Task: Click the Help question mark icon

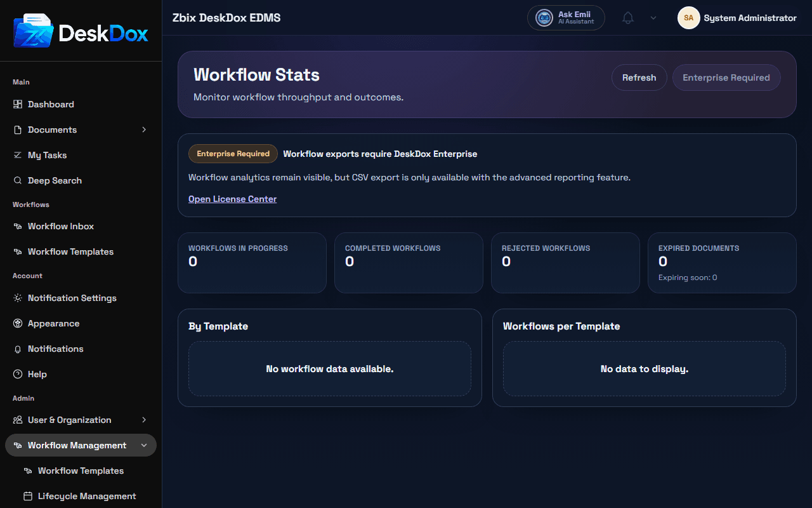Action: 18,374
